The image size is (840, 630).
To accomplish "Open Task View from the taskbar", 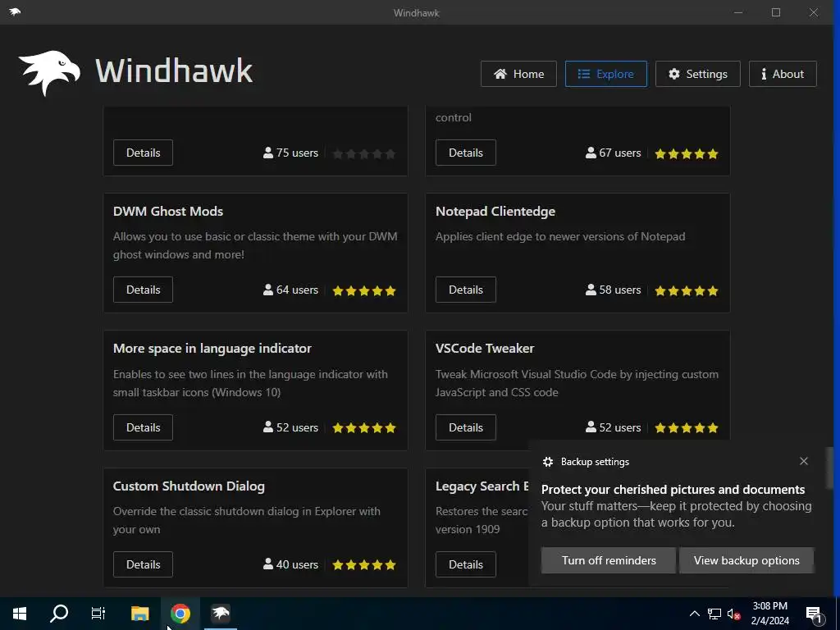I will point(98,614).
